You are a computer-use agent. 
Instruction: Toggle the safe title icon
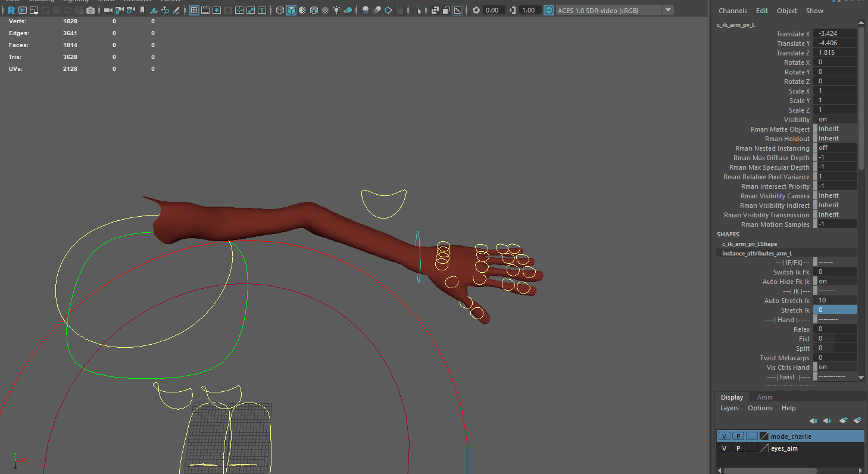click(x=262, y=10)
